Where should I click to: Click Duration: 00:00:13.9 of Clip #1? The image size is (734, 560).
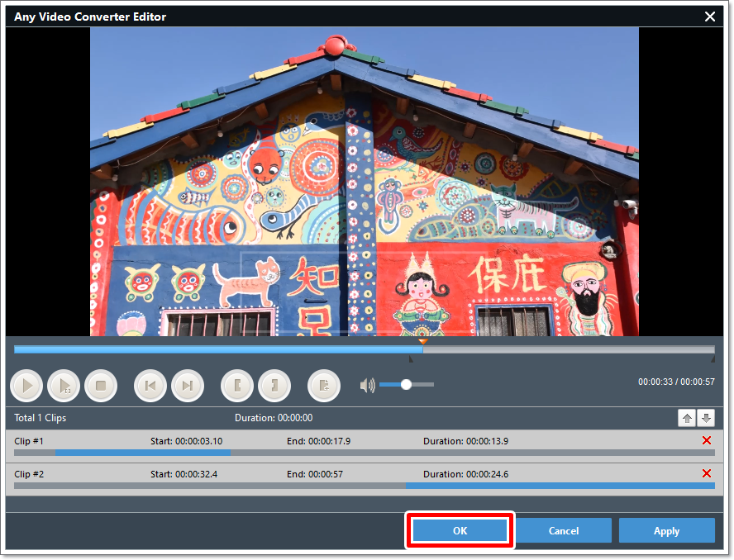465,441
